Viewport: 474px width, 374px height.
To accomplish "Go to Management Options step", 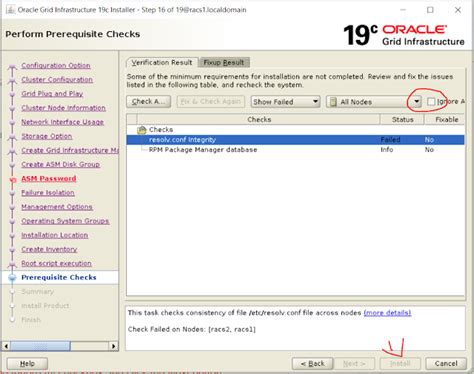I will tap(57, 207).
